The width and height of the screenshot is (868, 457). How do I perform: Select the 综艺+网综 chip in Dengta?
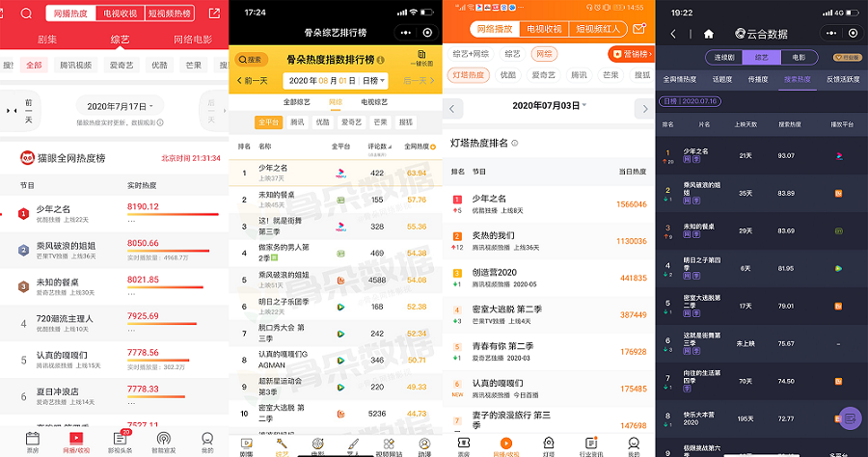(471, 54)
